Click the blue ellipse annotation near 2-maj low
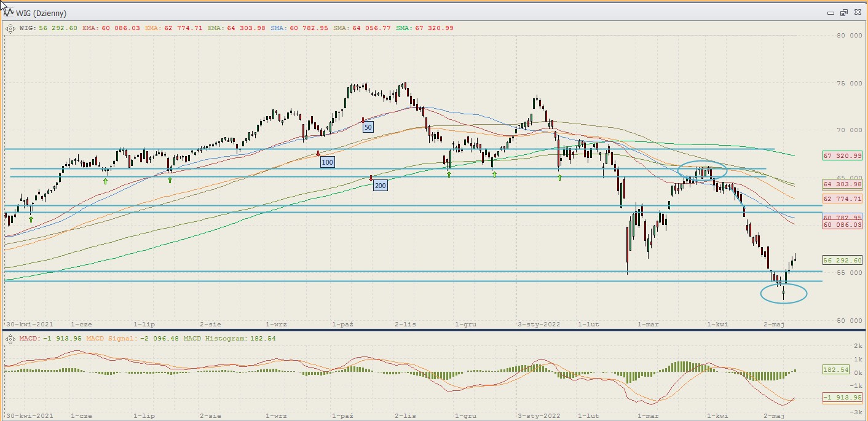The width and height of the screenshot is (868, 421). pyautogui.click(x=783, y=293)
